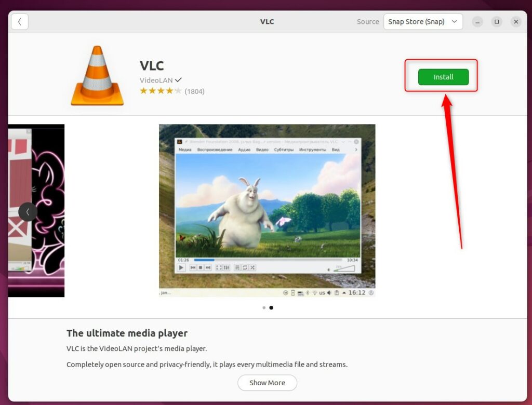This screenshot has width=532, height=405.
Task: Click the VLC traffic cone app icon
Action: click(97, 75)
